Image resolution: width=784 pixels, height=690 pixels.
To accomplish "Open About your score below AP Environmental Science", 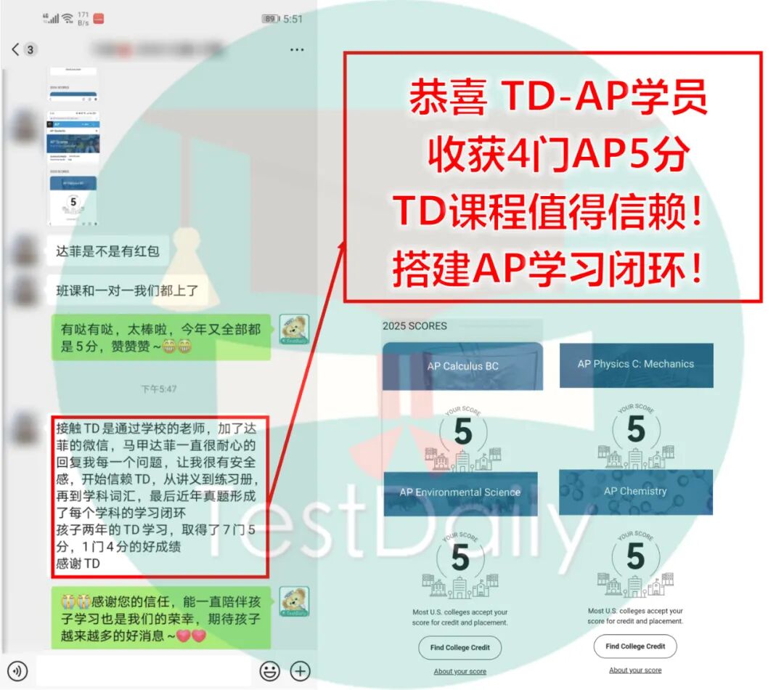I will (460, 670).
